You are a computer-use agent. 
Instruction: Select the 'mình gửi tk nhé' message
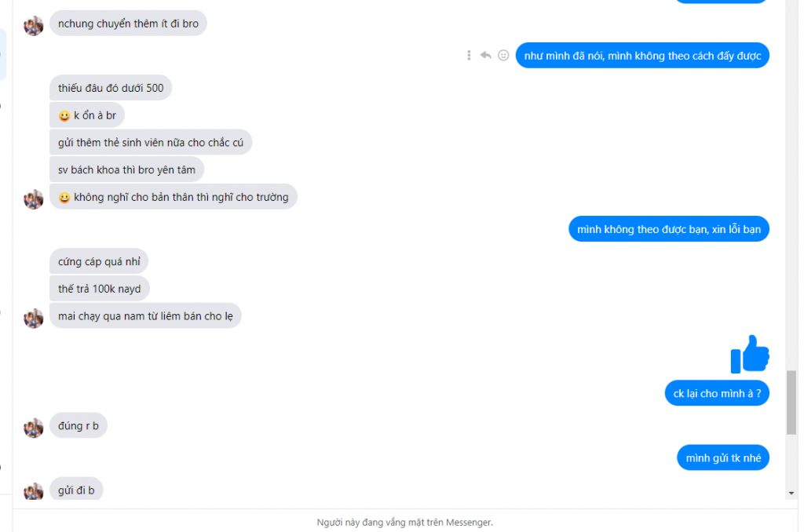pyautogui.click(x=723, y=457)
